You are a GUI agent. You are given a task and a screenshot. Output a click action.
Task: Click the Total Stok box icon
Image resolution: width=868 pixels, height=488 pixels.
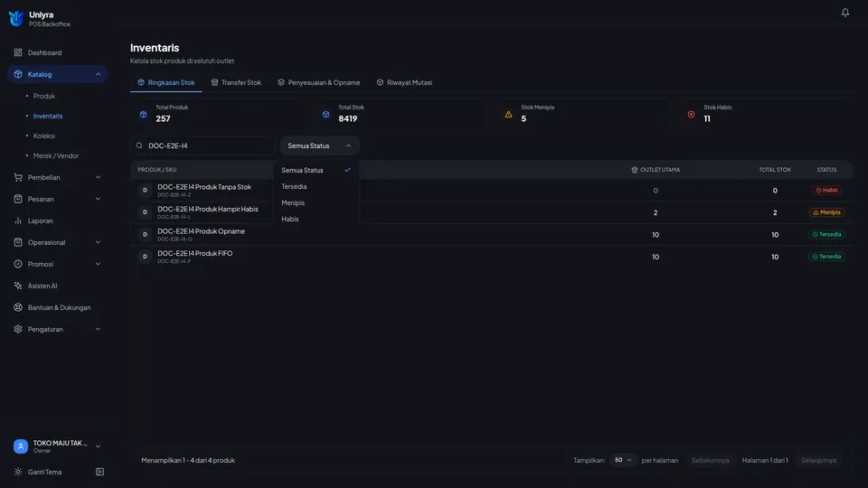point(326,114)
